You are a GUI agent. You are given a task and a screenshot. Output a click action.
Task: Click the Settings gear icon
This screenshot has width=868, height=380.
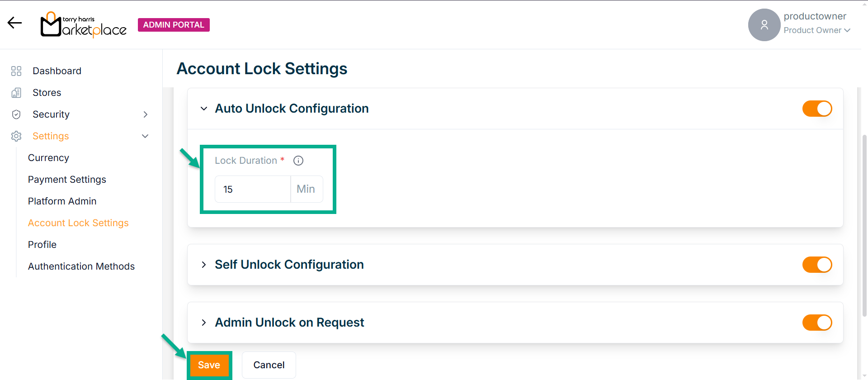(x=16, y=136)
